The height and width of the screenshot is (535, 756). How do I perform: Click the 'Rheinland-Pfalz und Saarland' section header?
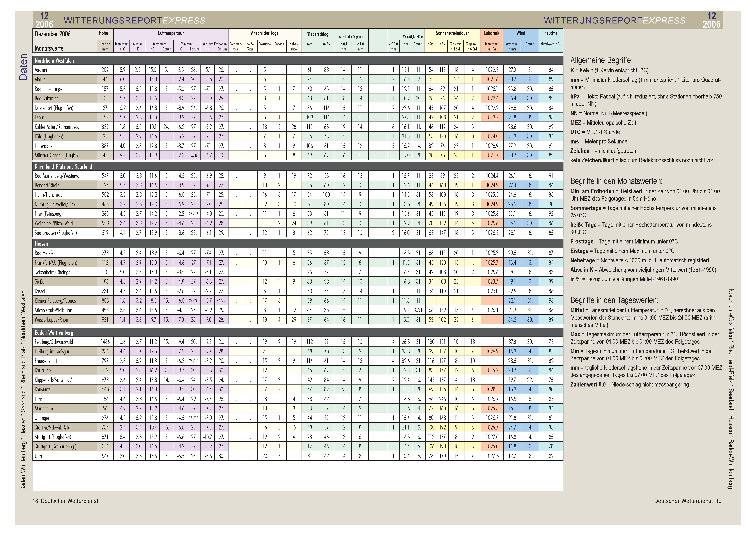[63, 166]
